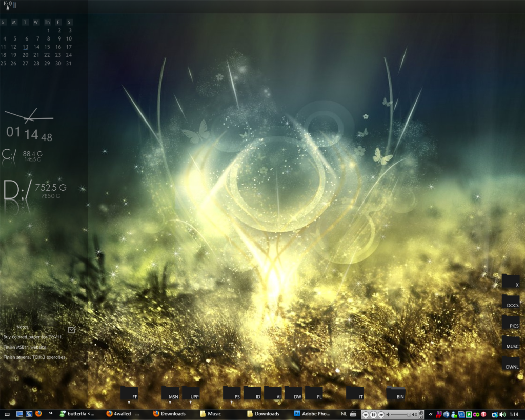This screenshot has width=525, height=420.
Task: Open the DWNL folder icon
Action: tap(511, 364)
